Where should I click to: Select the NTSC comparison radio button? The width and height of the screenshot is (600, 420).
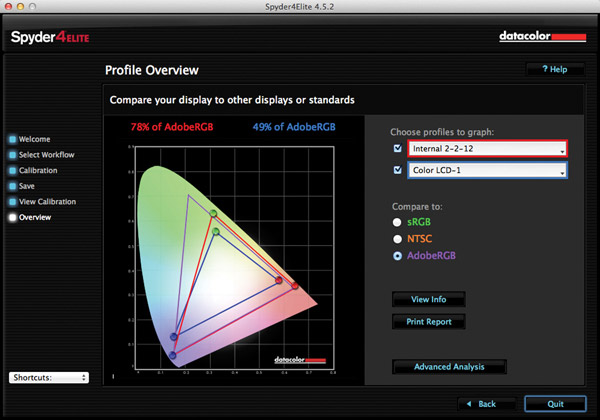397,239
